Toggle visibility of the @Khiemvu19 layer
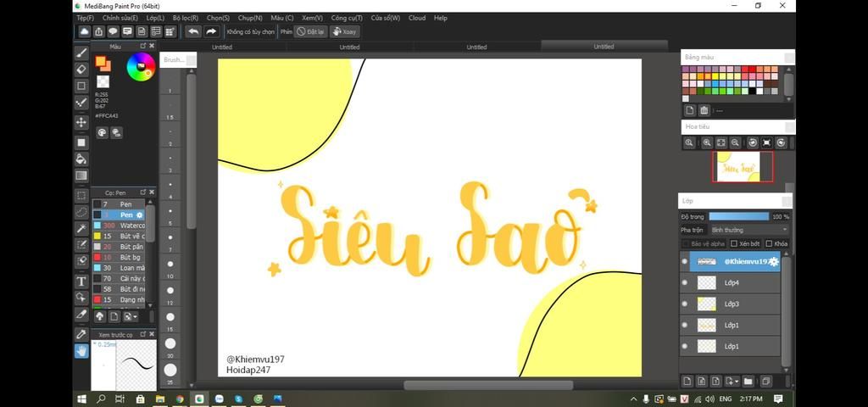 685,261
